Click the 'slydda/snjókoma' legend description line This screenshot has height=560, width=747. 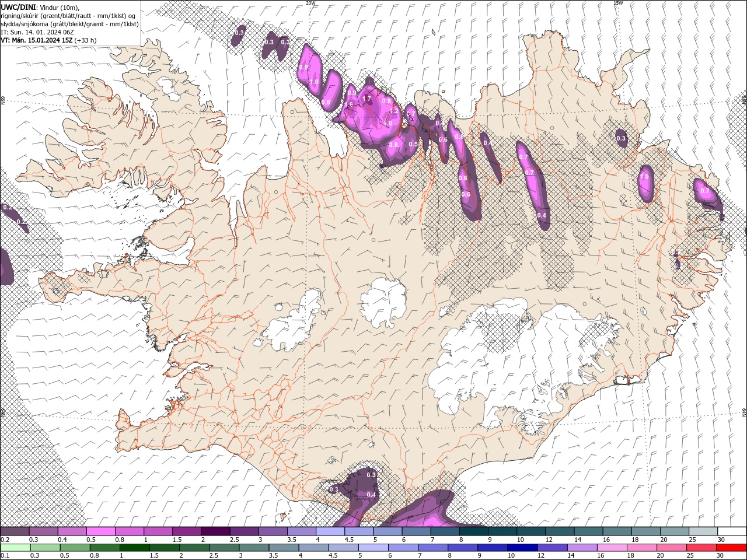click(70, 24)
